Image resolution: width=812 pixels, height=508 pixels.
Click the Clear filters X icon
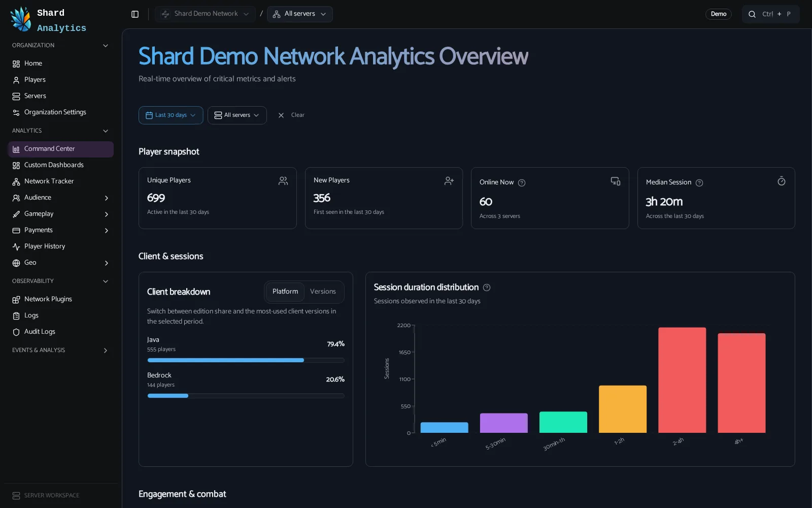click(281, 115)
